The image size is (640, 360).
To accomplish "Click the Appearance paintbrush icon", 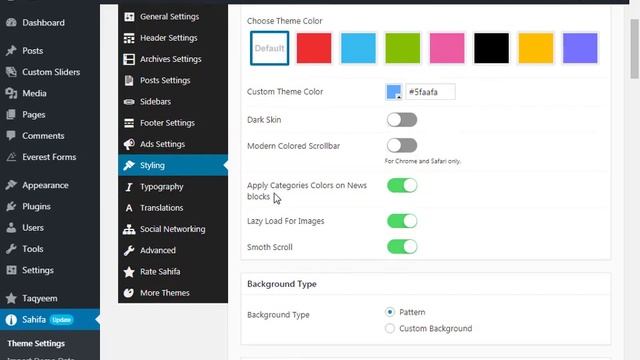I will (x=11, y=185).
